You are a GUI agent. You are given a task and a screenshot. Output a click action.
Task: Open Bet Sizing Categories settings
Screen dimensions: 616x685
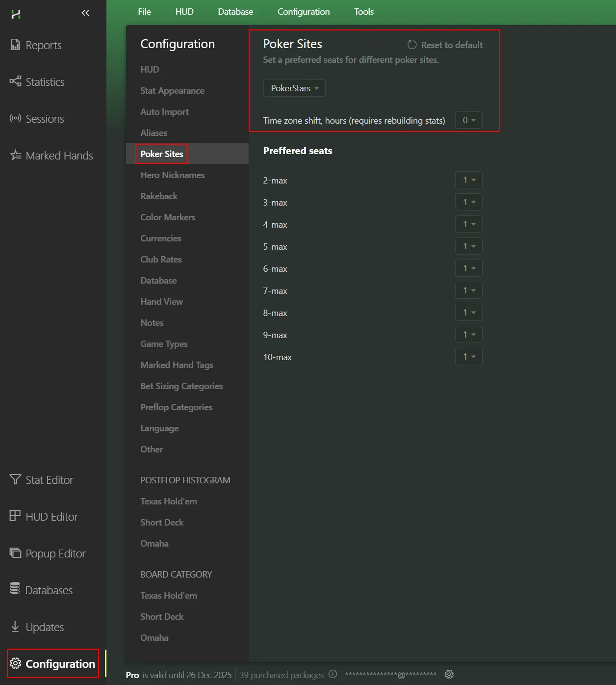[181, 386]
